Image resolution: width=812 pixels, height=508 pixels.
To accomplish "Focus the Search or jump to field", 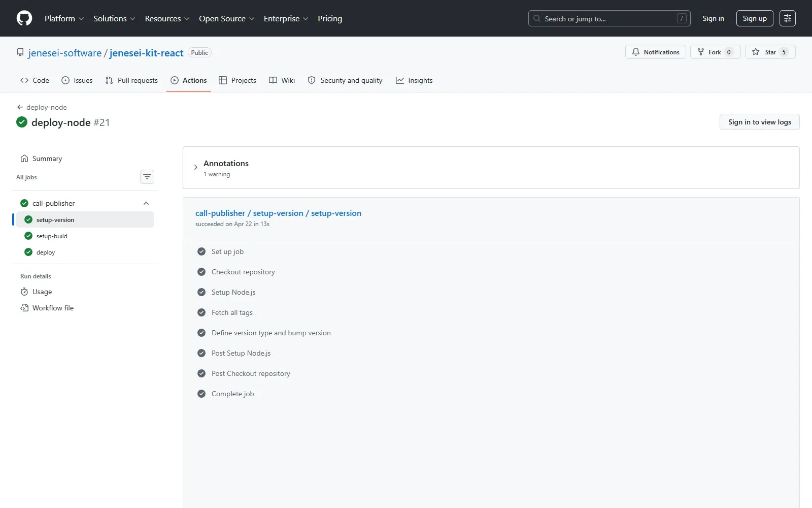I will (x=609, y=18).
